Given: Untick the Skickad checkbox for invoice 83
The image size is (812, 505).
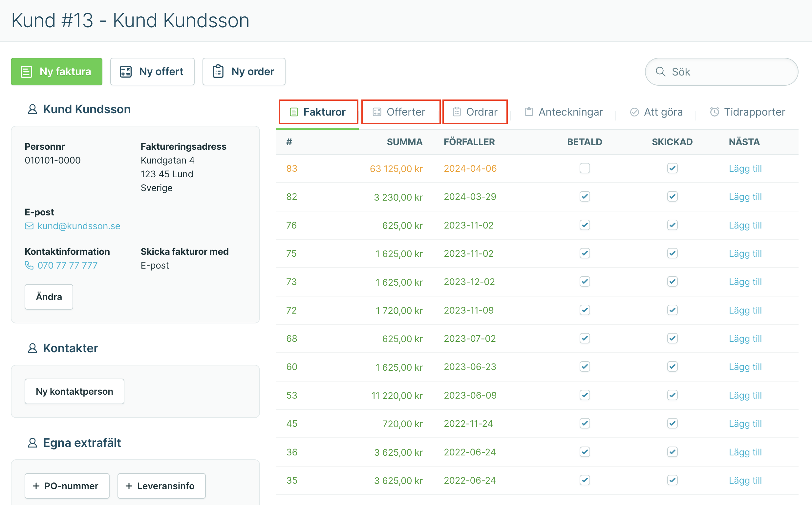Looking at the screenshot, I should coord(672,168).
